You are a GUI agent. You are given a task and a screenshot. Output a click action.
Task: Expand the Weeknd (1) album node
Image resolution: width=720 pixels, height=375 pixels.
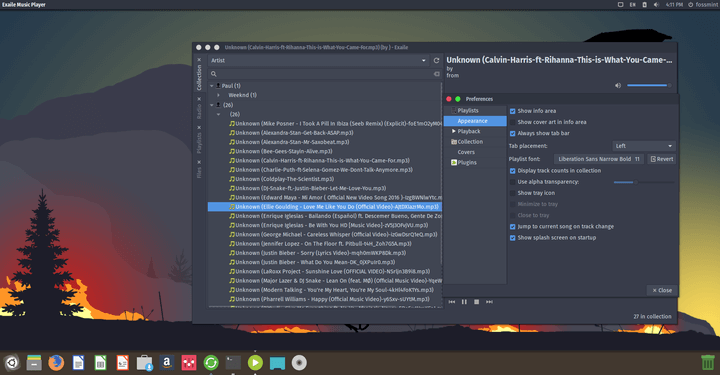coord(219,95)
